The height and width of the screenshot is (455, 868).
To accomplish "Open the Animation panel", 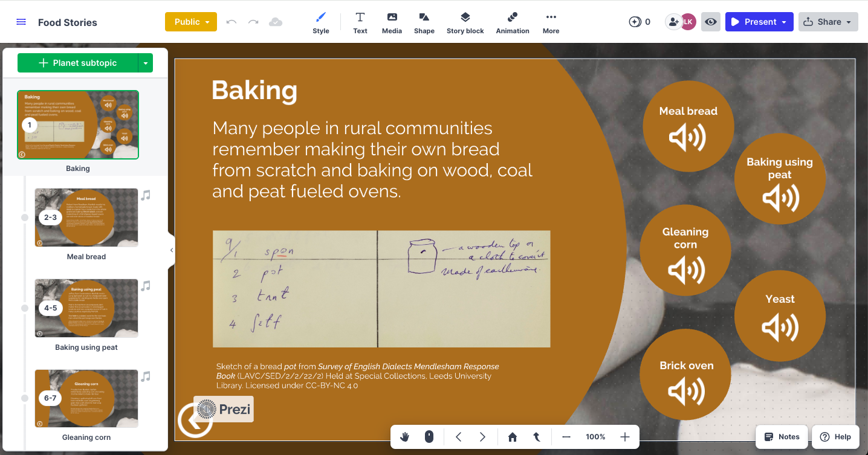I will click(513, 22).
